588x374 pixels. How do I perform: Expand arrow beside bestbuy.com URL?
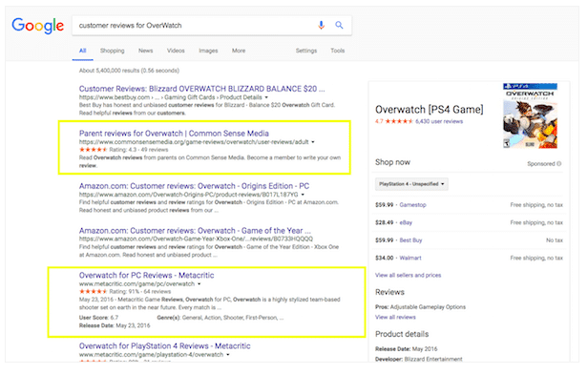click(x=266, y=97)
